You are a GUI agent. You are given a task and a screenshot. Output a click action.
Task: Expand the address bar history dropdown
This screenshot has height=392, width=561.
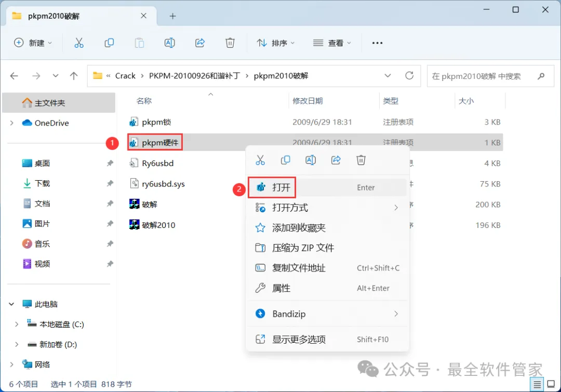click(x=388, y=76)
